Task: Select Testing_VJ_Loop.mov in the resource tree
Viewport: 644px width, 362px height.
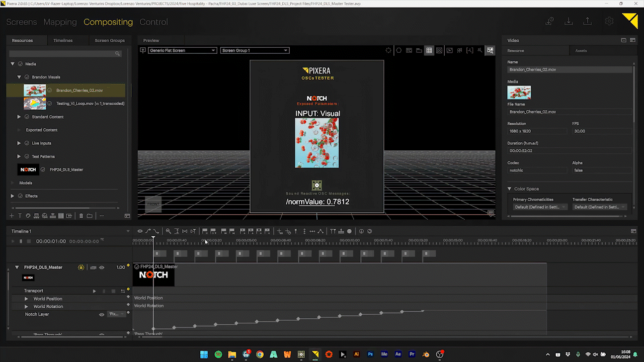Action: click(90, 104)
